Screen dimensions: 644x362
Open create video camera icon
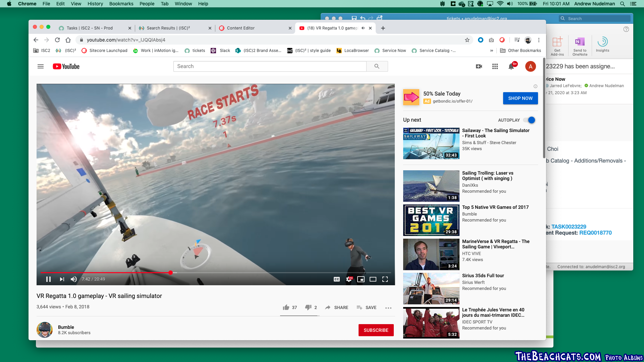pyautogui.click(x=479, y=66)
